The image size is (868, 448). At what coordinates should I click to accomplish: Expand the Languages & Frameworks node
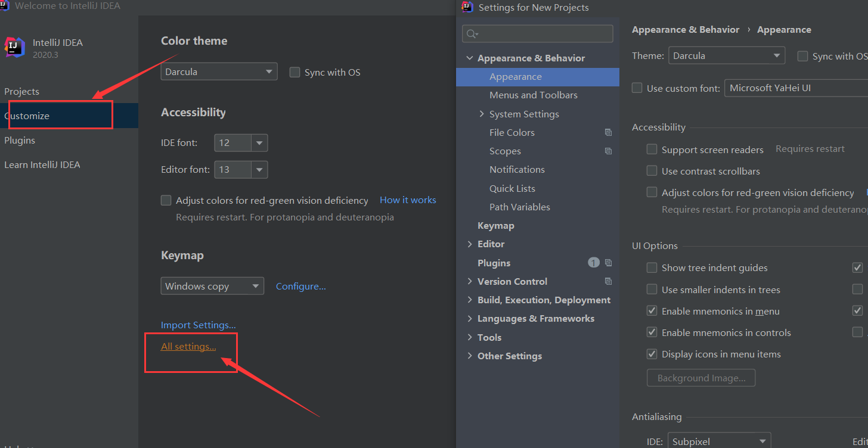pos(470,319)
